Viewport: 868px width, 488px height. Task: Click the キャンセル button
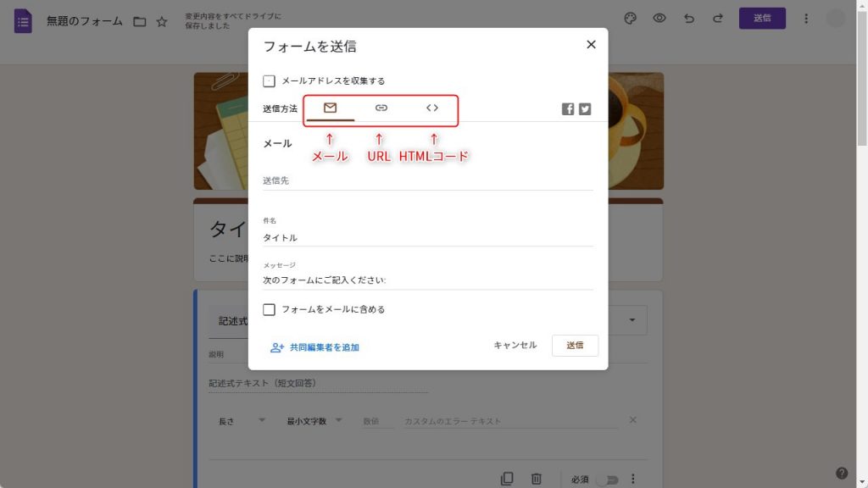(x=515, y=346)
